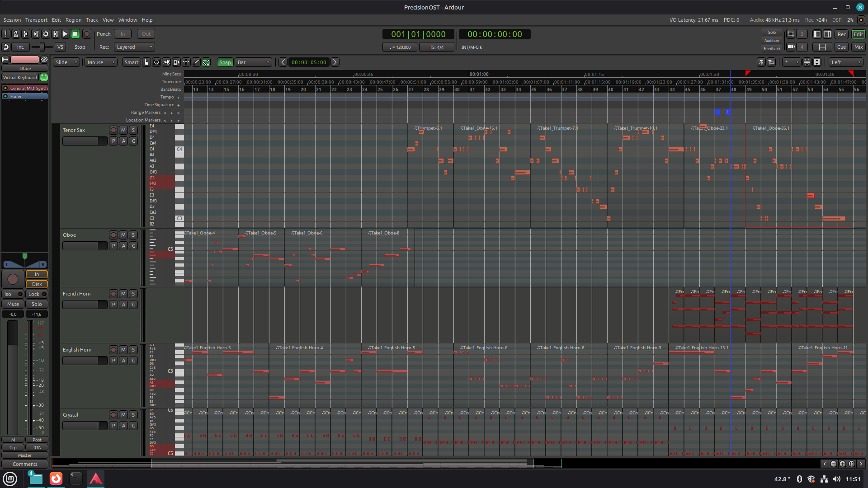Click the shuttle speed slider
Viewport: 868px width, 488px height.
tap(42, 47)
